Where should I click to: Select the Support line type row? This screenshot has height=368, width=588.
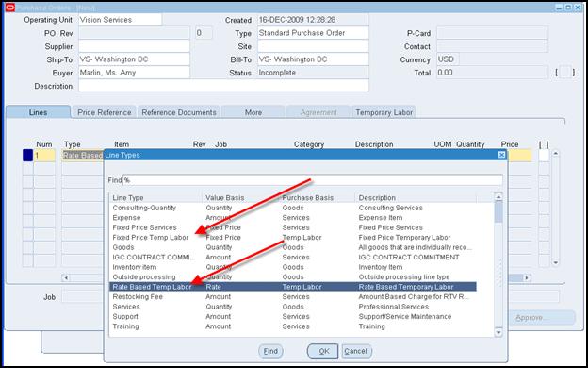click(x=292, y=316)
